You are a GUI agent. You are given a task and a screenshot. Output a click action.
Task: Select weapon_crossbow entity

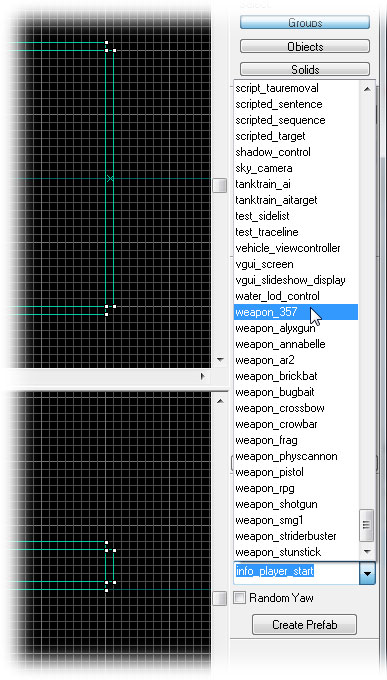pyautogui.click(x=296, y=408)
